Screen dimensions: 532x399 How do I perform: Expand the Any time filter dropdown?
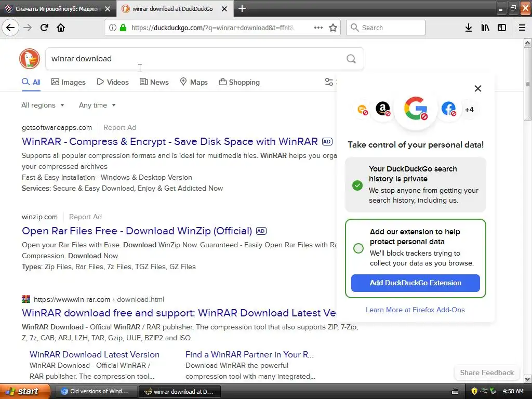(97, 105)
